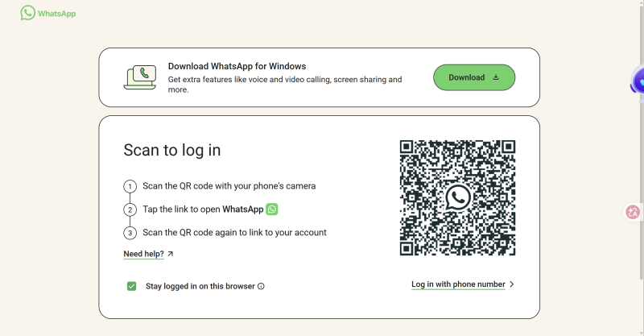Click 'Get extra features like voice' description

tap(285, 85)
